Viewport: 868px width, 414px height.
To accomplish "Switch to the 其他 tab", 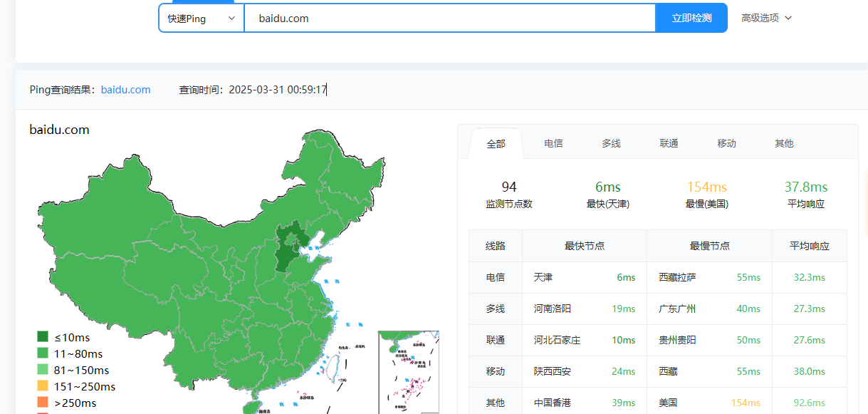I will tap(784, 144).
